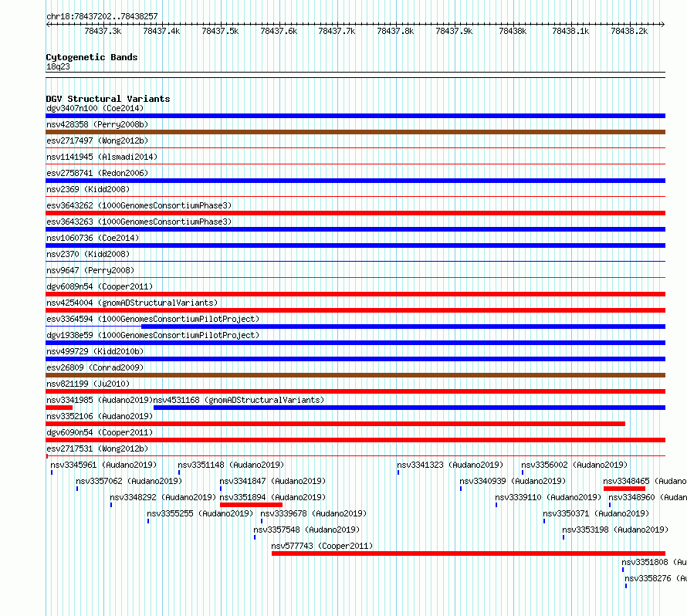Click esv2717531 (Wong2012b) variant label
This screenshot has width=687, height=616.
[x=97, y=448]
